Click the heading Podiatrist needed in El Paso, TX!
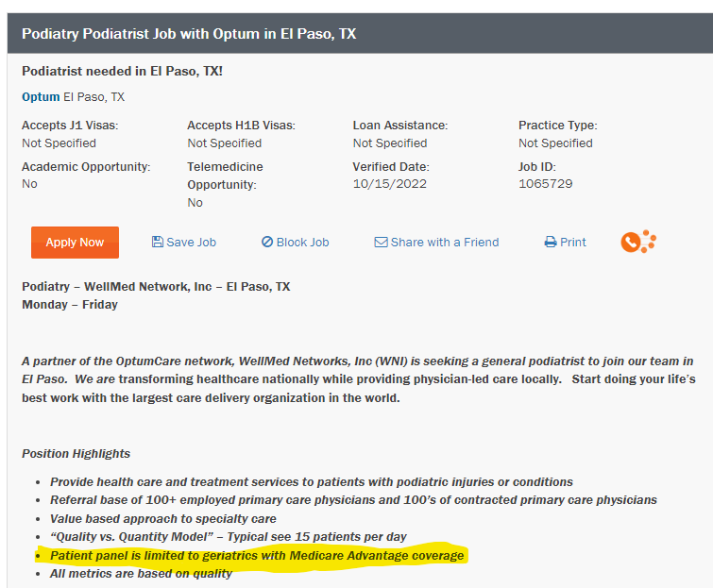The width and height of the screenshot is (713, 588). pyautogui.click(x=123, y=72)
